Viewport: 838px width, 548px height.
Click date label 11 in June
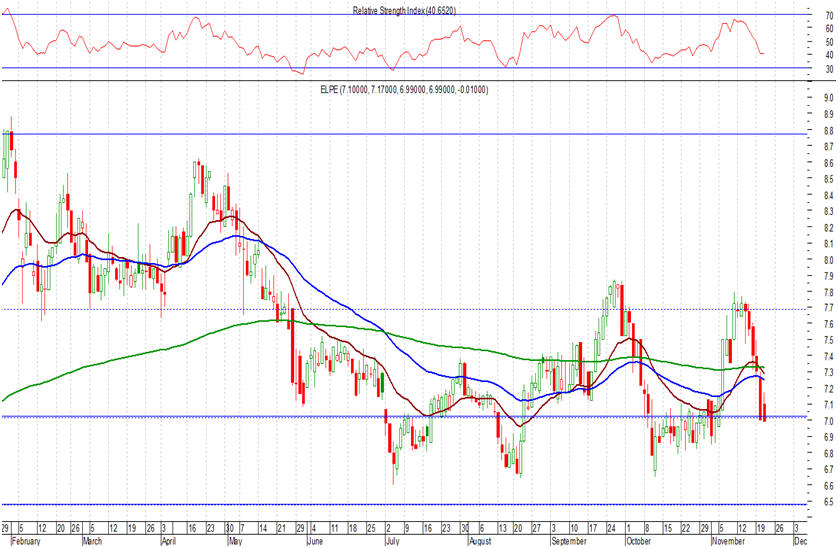coord(334,528)
